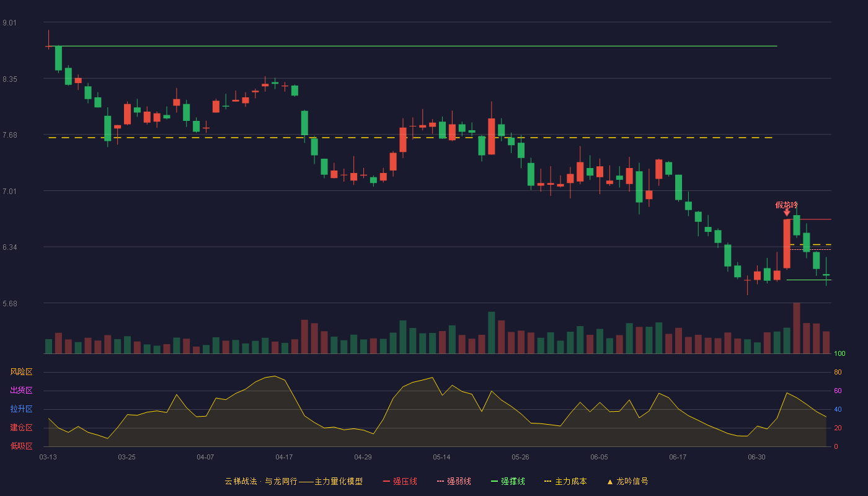Click the 06-30 date axis label
This screenshot has width=868, height=496.
[756, 457]
